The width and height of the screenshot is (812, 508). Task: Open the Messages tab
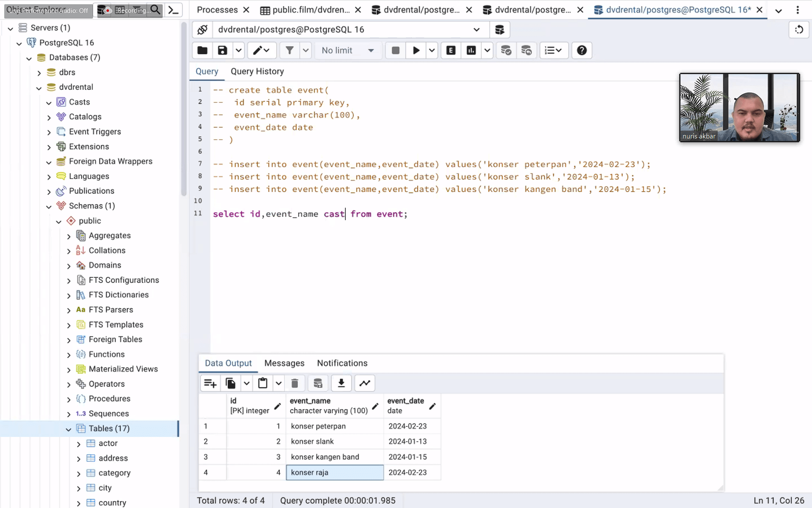coord(284,363)
